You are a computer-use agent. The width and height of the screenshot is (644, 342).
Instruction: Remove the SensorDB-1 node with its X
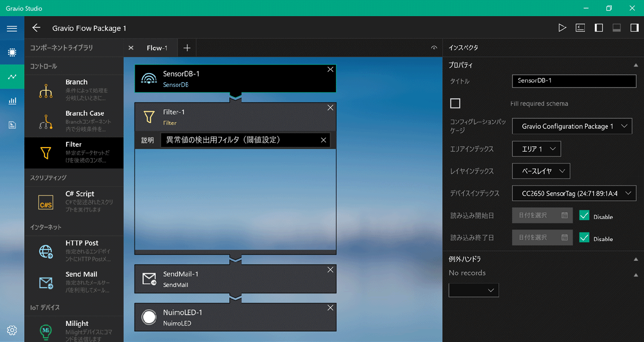pos(330,69)
